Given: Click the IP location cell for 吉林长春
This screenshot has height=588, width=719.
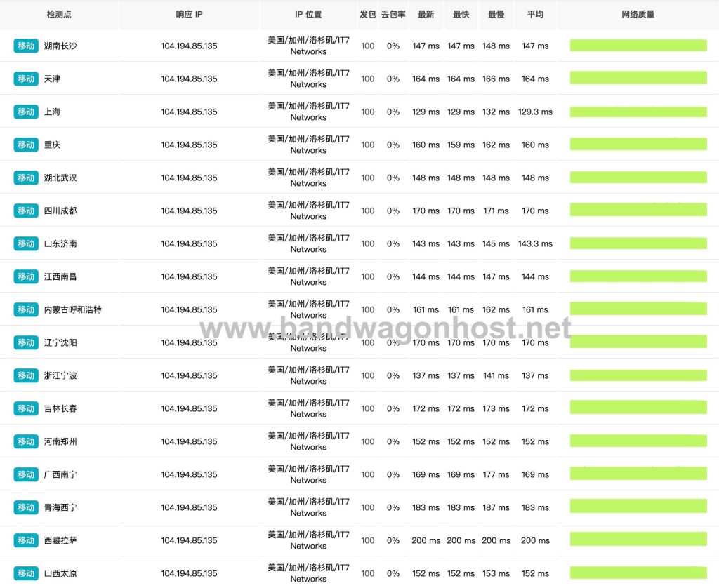Looking at the screenshot, I should pos(308,408).
